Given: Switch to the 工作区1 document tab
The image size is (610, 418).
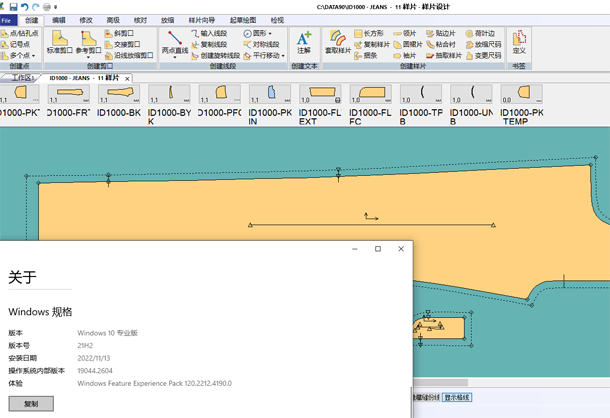Looking at the screenshot, I should pyautogui.click(x=22, y=78).
